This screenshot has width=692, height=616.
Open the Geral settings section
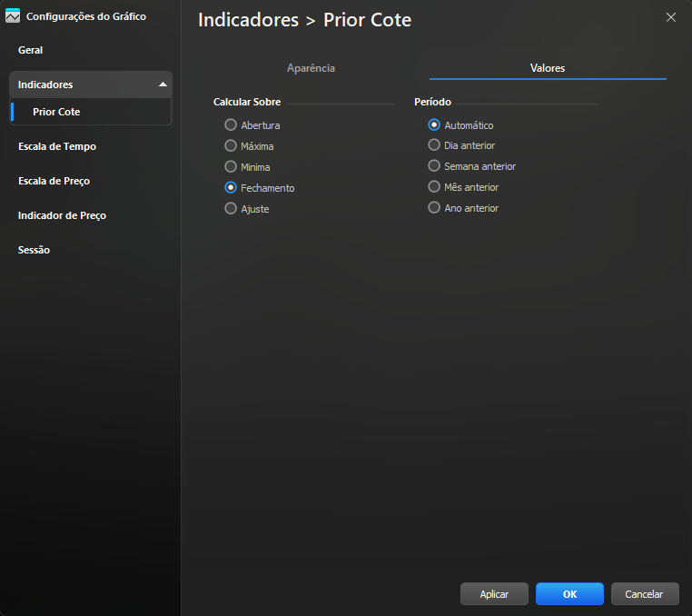click(31, 50)
